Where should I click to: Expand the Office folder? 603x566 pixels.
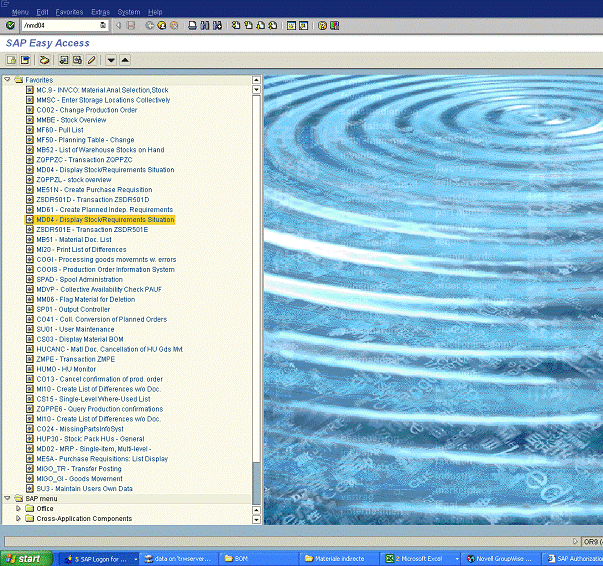coord(17,508)
